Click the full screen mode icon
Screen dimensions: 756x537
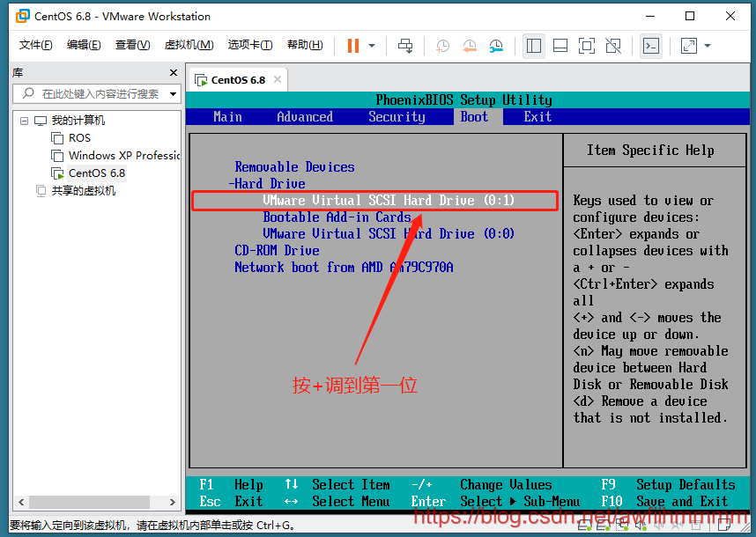point(587,46)
